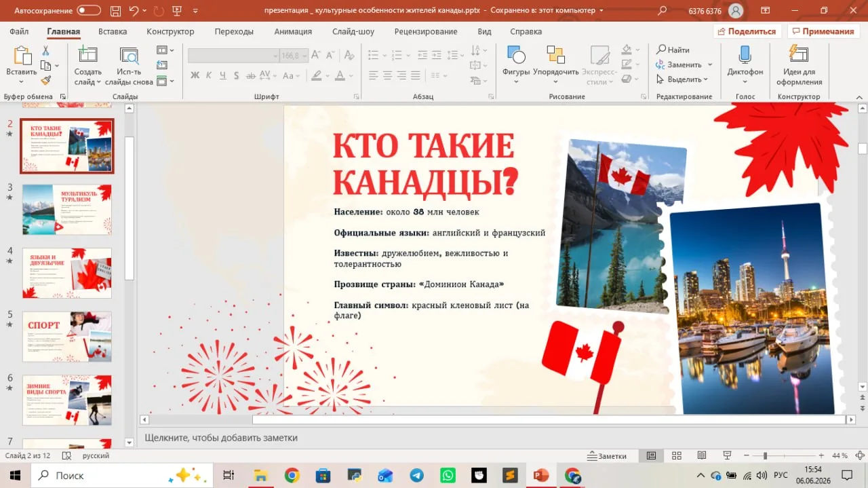Center-align the text
Viewport: 868px width, 488px height.
pyautogui.click(x=388, y=75)
